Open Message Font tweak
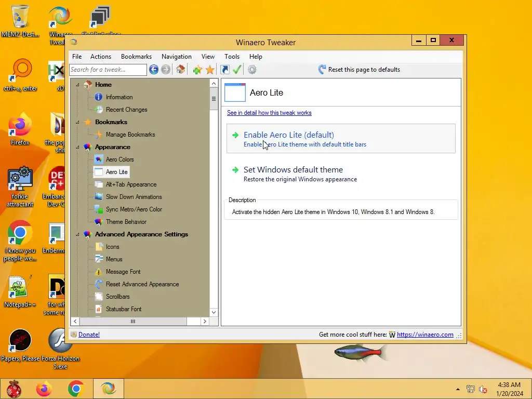 123,272
